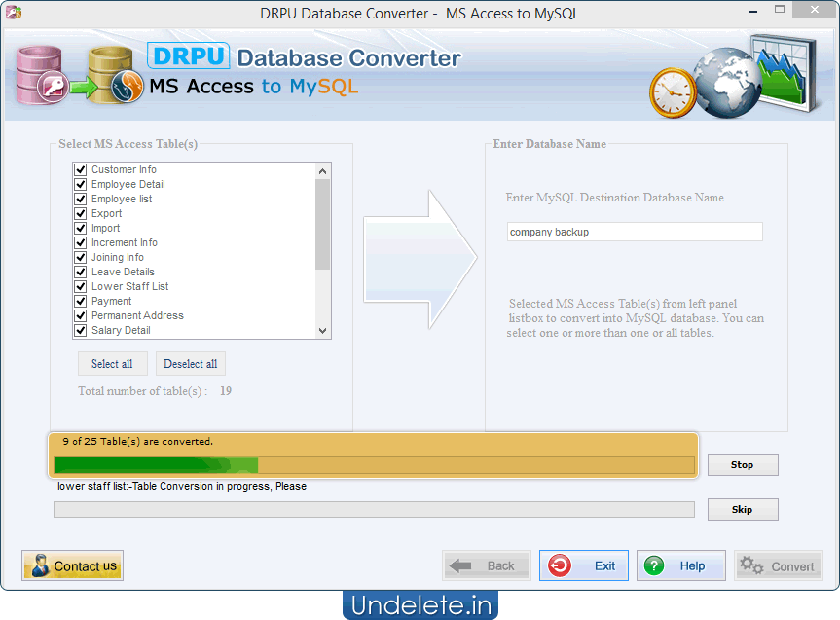This screenshot has width=840, height=620.
Task: Click the current table progress bar
Action: click(374, 510)
